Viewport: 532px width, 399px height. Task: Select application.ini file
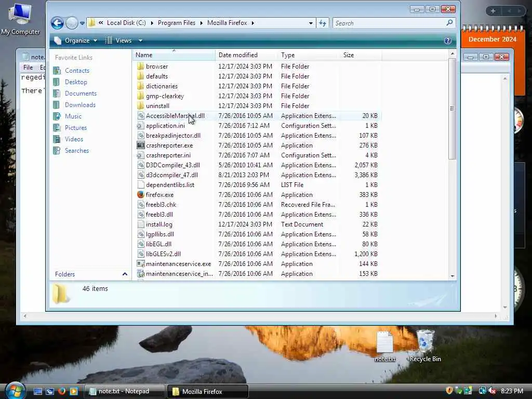(x=165, y=126)
